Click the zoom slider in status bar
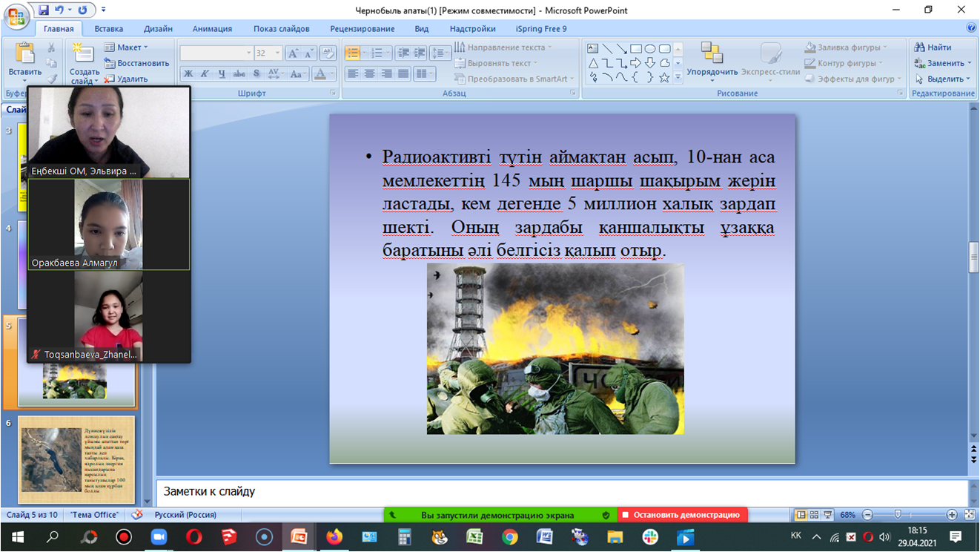The image size is (980, 552). tap(898, 515)
